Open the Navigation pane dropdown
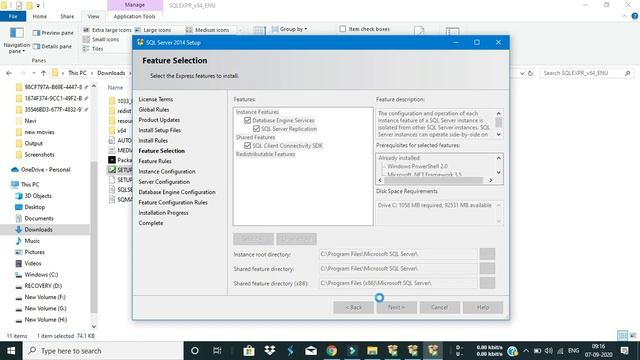The width and height of the screenshot is (640, 360). click(17, 41)
